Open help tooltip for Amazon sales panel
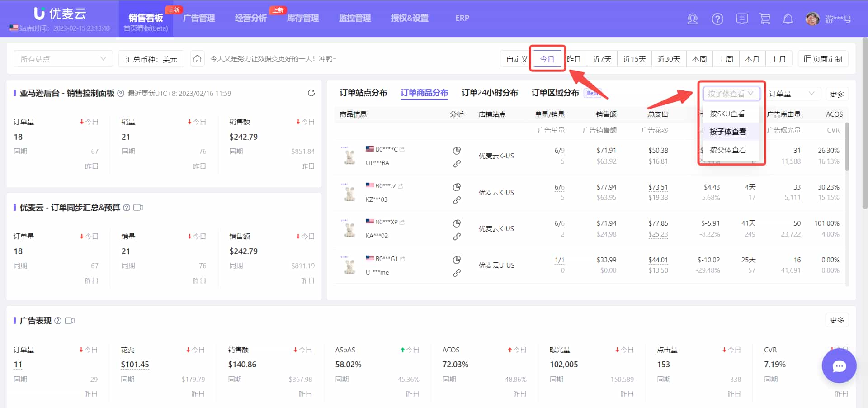 coord(121,93)
